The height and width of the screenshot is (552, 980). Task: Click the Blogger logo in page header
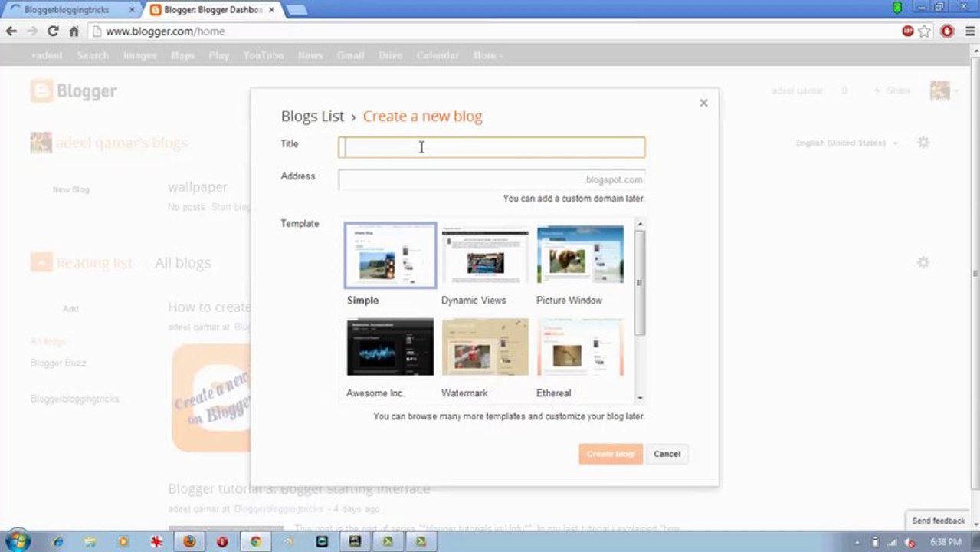[74, 91]
